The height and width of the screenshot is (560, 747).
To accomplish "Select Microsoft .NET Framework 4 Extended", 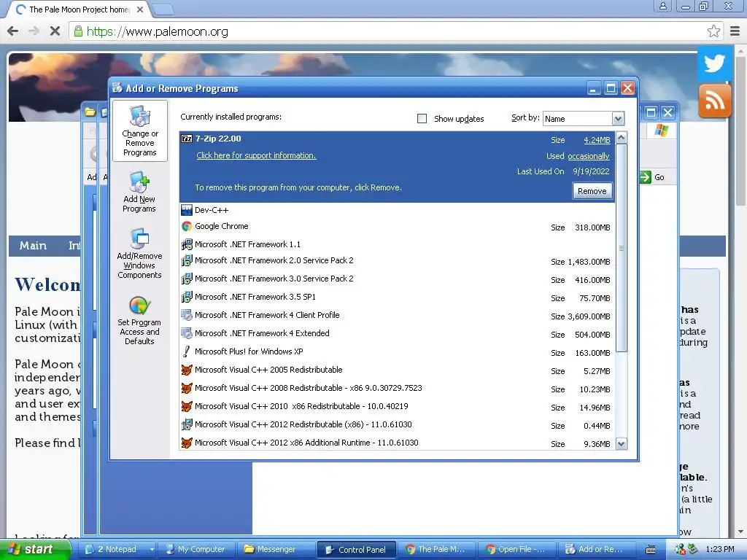I will (x=262, y=333).
